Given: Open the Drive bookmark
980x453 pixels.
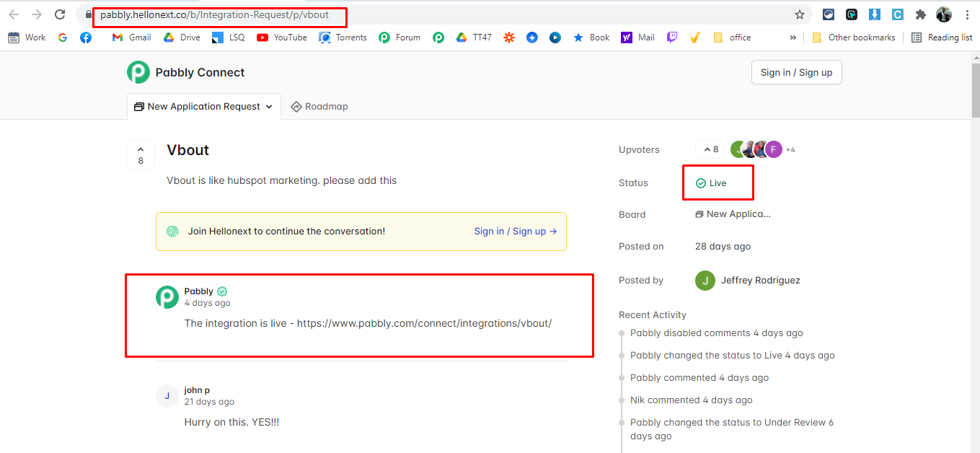Looking at the screenshot, I should (x=182, y=38).
